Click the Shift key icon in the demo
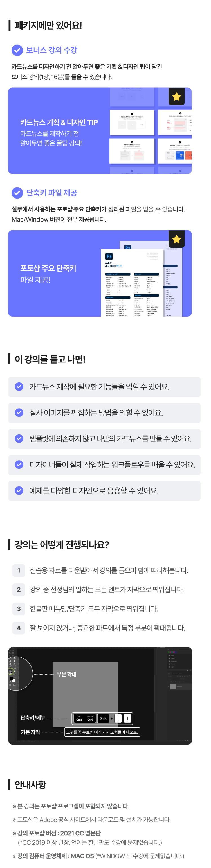 (103, 718)
